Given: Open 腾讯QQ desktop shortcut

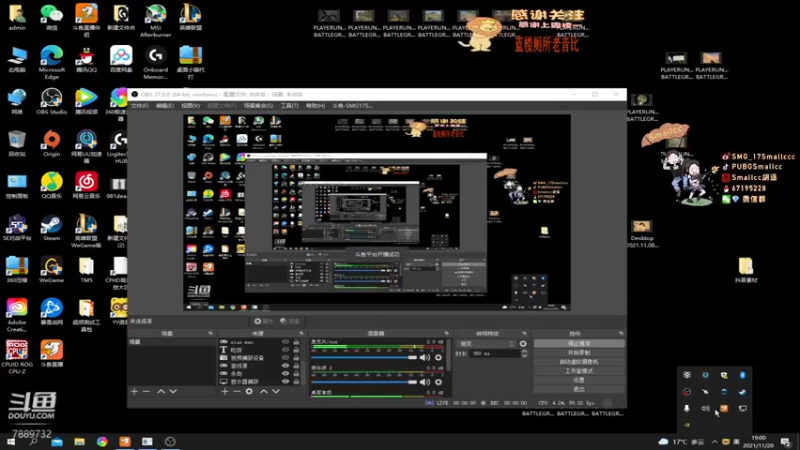Looking at the screenshot, I should (x=86, y=59).
